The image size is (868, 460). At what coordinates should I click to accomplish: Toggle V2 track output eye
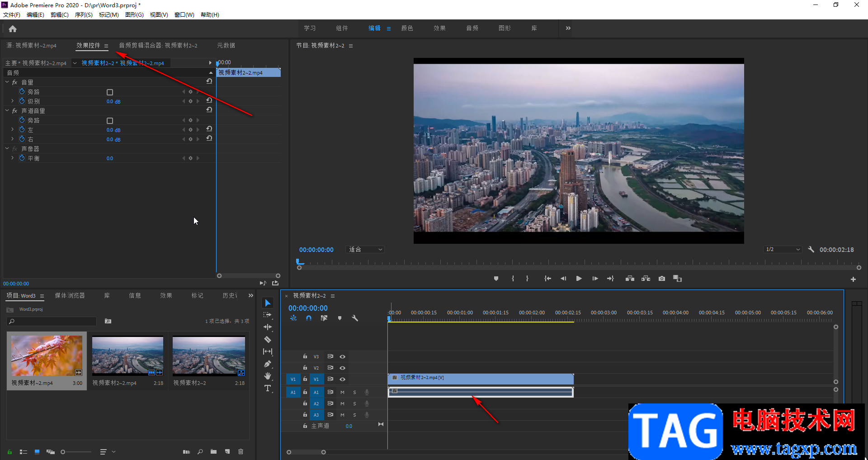[342, 368]
